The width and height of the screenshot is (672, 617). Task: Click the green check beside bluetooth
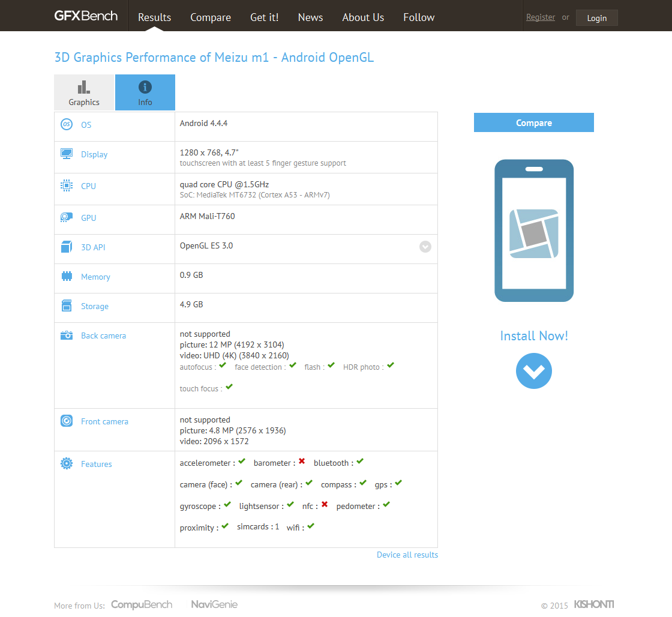(x=360, y=462)
